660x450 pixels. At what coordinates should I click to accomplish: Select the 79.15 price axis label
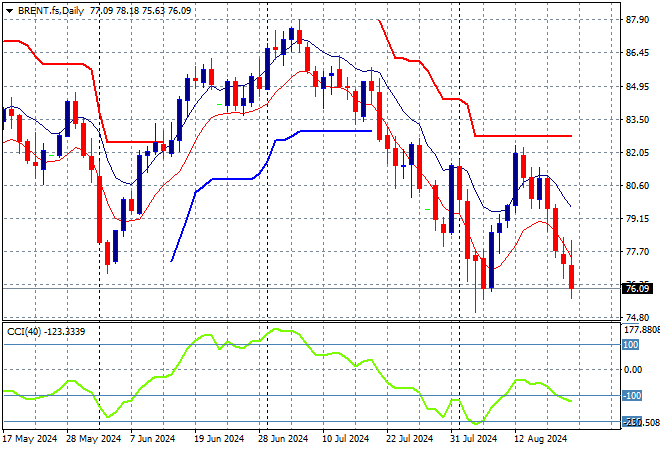click(637, 218)
